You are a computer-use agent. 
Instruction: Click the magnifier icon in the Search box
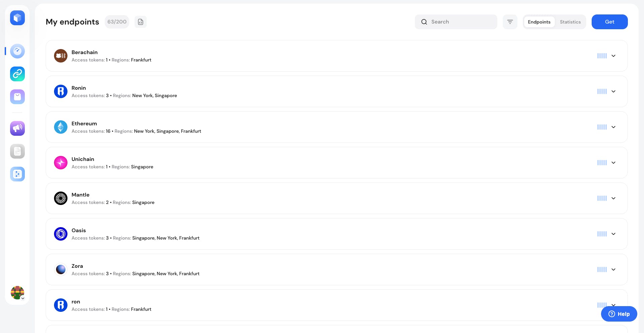tap(424, 22)
